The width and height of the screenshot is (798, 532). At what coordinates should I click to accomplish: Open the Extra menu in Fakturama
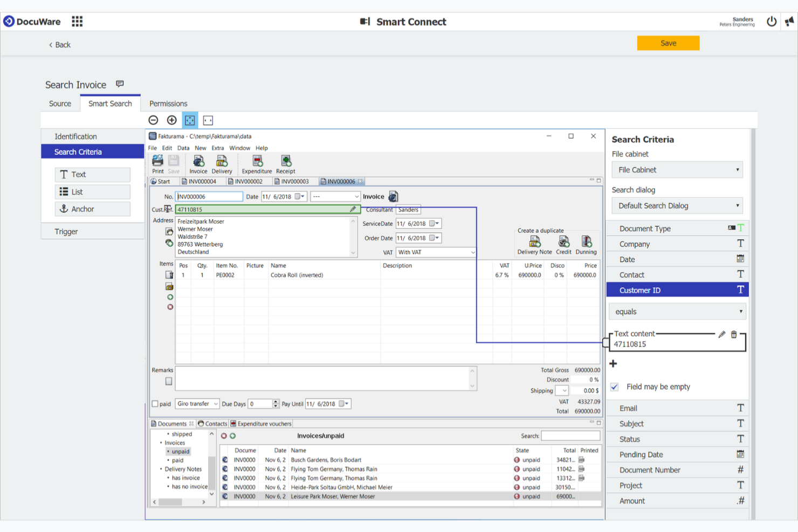(x=217, y=148)
